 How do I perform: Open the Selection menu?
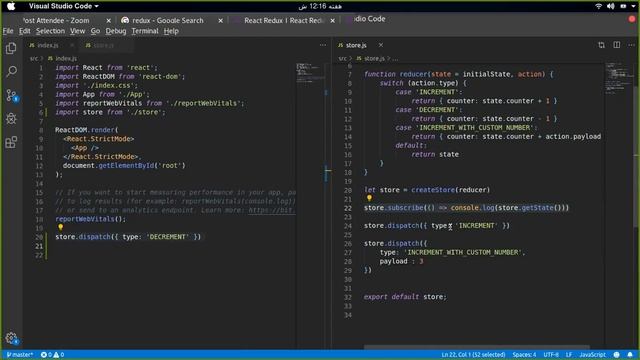50,31
